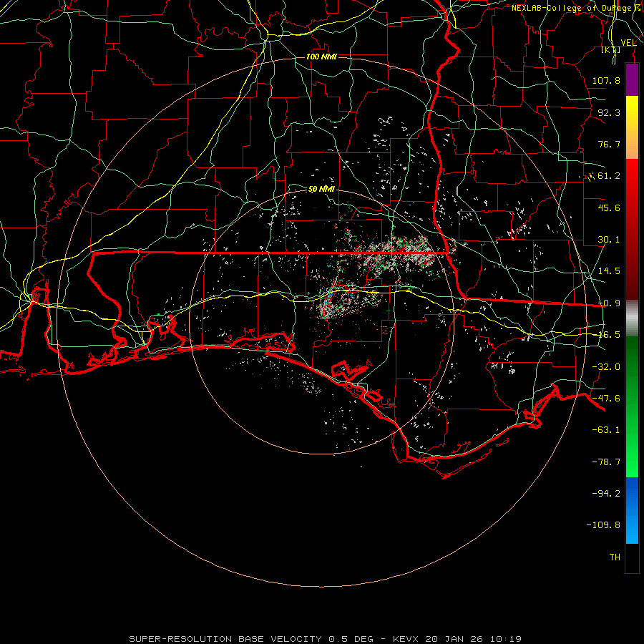Click the 50 NMI range ring label
The image size is (644, 644).
321,189
